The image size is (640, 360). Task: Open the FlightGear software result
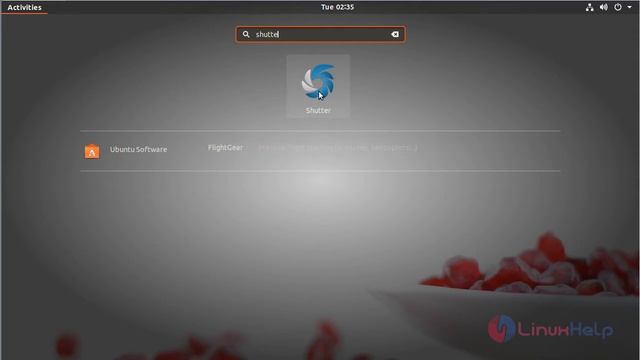(x=225, y=148)
